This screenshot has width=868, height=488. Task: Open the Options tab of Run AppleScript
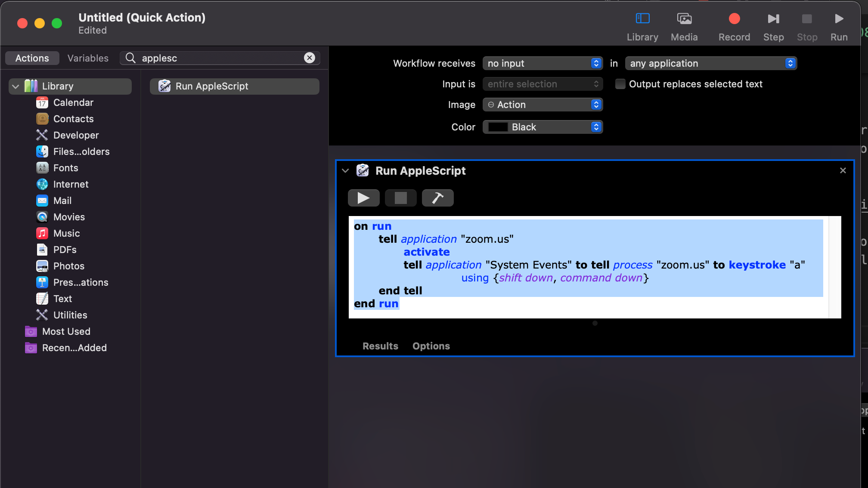click(431, 346)
